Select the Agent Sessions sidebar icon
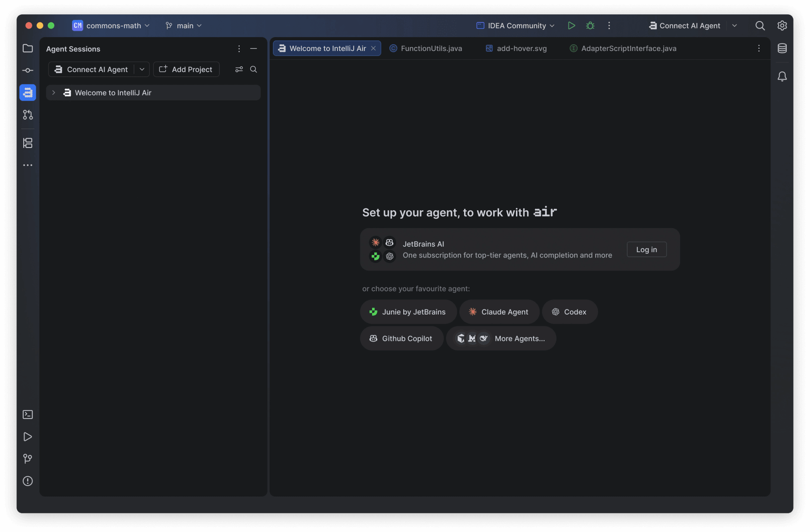The height and width of the screenshot is (532, 810). (x=27, y=92)
